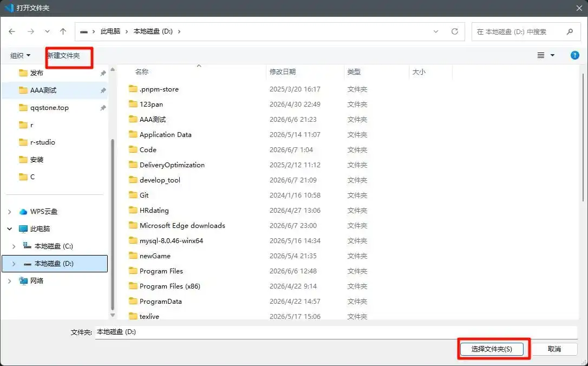Select the ProgramData folder
The image size is (588, 366).
[160, 302]
